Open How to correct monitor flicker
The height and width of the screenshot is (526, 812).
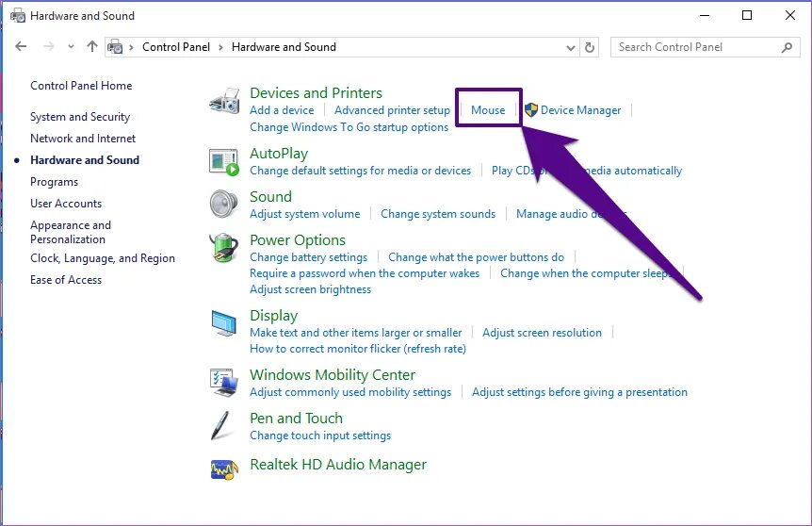tap(358, 349)
